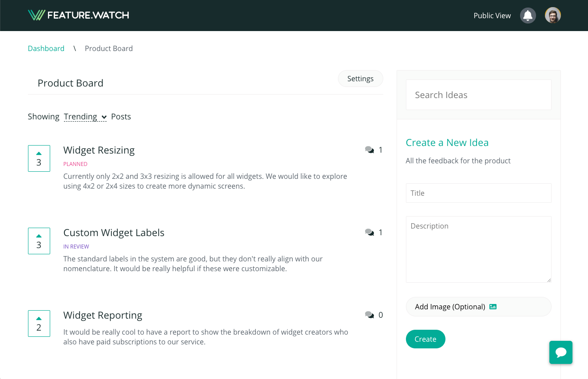This screenshot has width=588, height=379.
Task: Navigate back to Dashboard via breadcrumb
Action: pos(46,48)
